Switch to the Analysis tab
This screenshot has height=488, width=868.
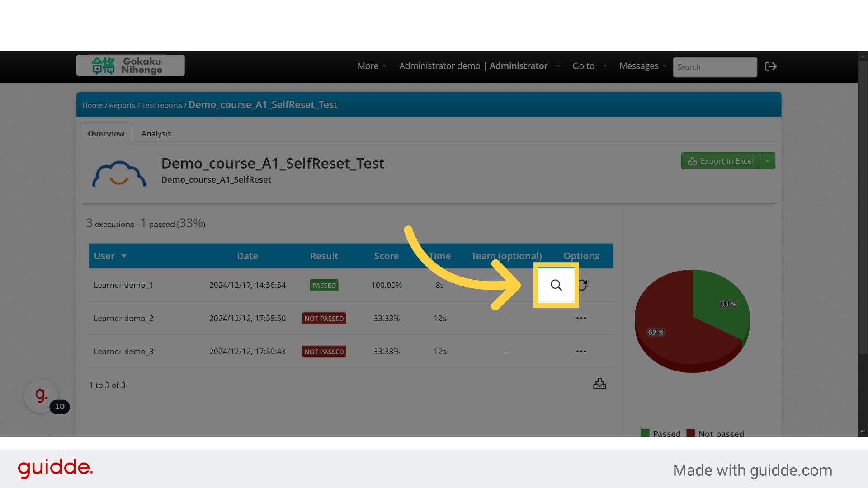156,134
